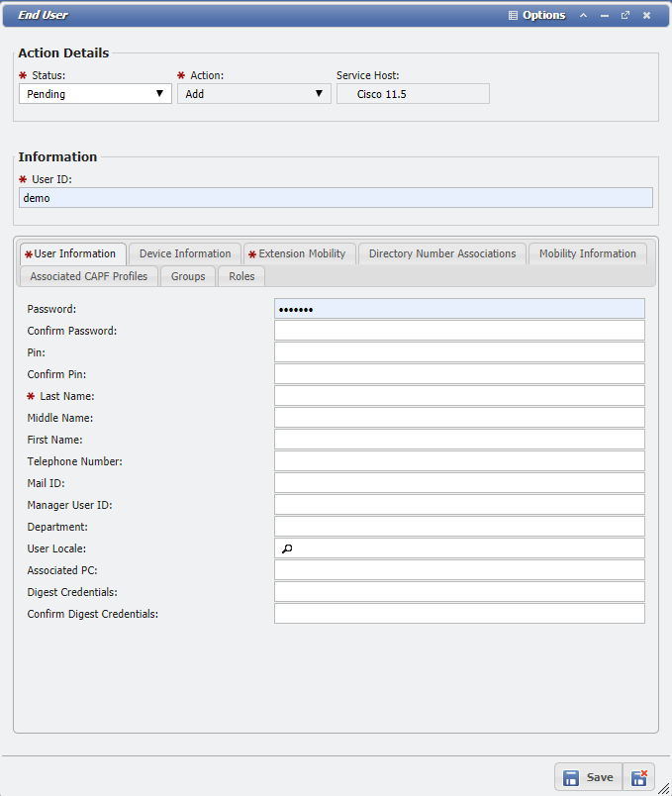Expand the Action dropdown showing Add
Viewport: 672px width, 796px height.
pos(253,94)
